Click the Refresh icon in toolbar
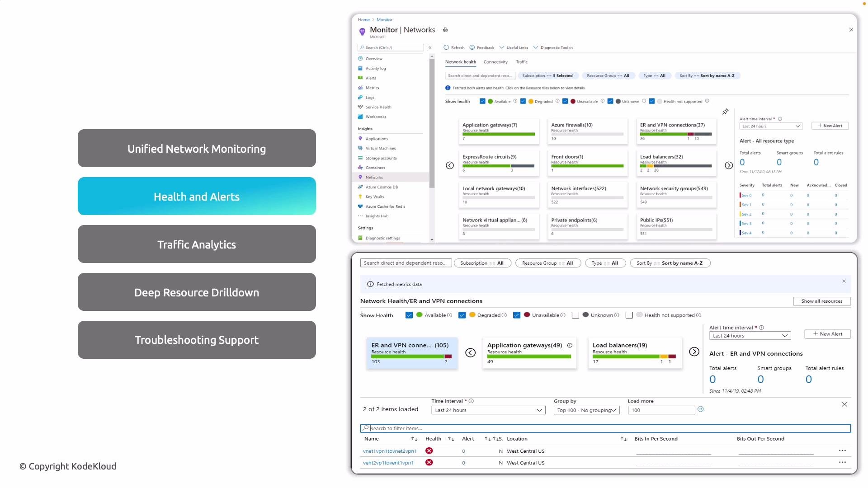Screen dimensions: 868x488 (x=446, y=47)
